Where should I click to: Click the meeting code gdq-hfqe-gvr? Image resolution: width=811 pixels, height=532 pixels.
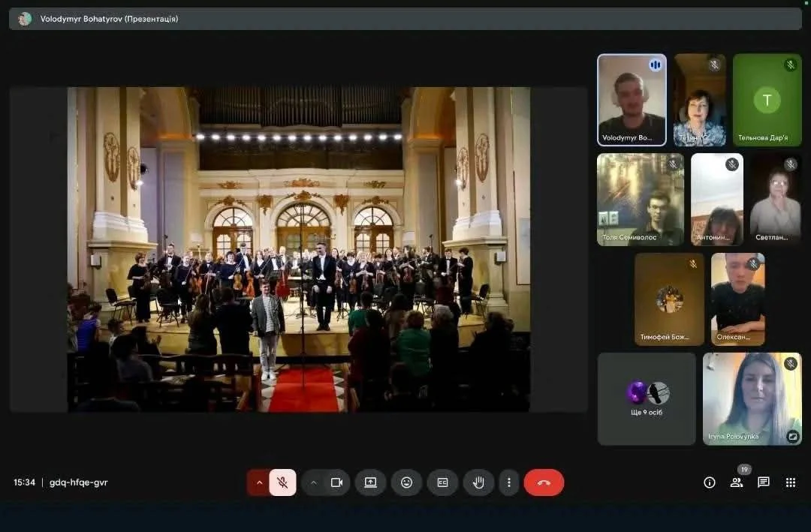[78, 482]
